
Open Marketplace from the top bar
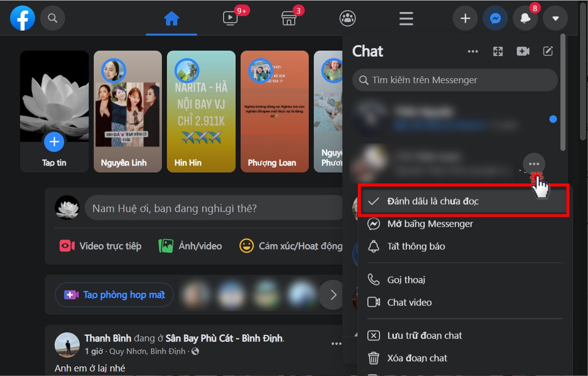coord(289,18)
